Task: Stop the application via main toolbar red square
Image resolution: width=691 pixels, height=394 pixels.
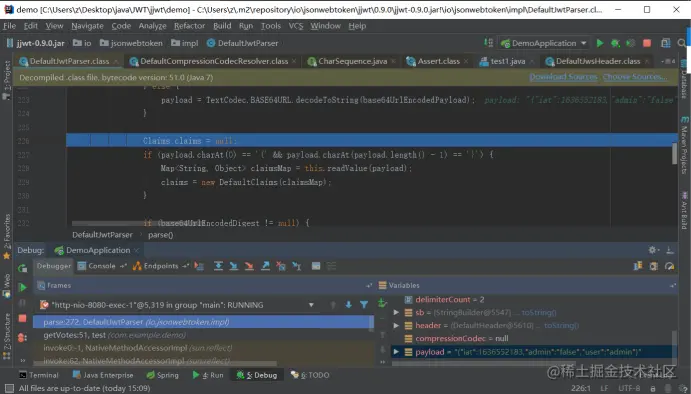Action: (647, 43)
